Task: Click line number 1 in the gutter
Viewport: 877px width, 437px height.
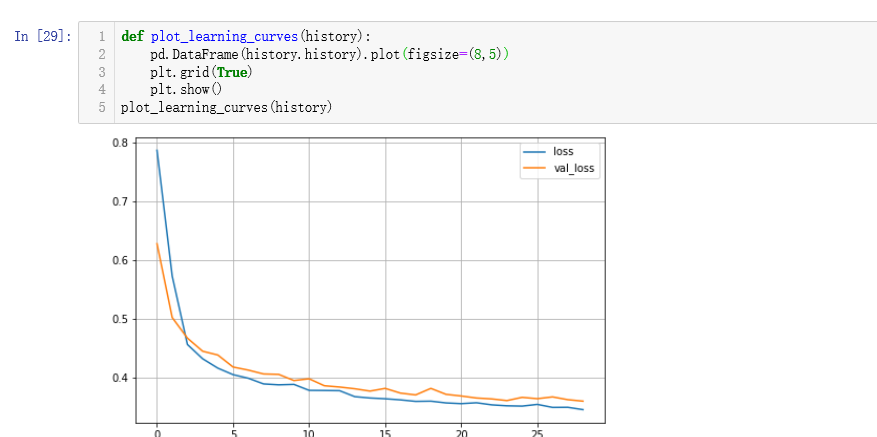Action: (101, 37)
